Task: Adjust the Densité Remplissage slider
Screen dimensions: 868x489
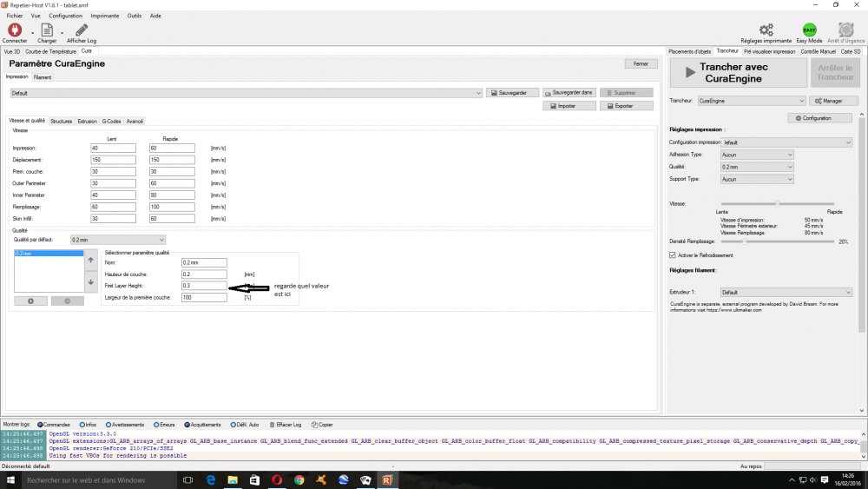Action: click(x=778, y=241)
